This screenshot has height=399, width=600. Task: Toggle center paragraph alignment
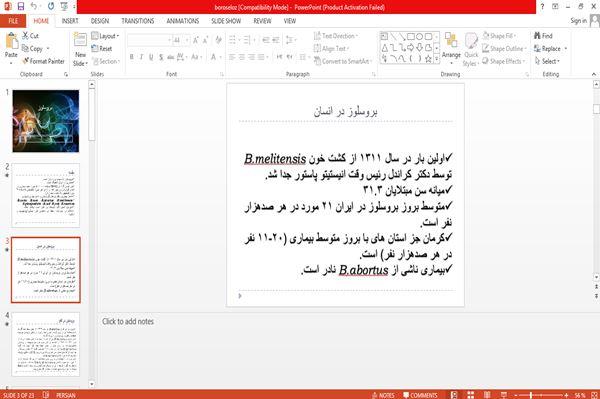click(x=241, y=57)
